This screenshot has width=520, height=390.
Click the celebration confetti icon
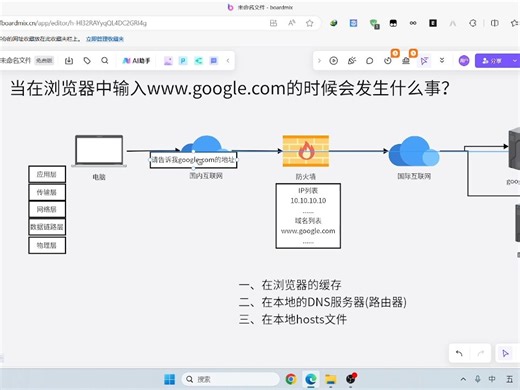pyautogui.click(x=352, y=61)
